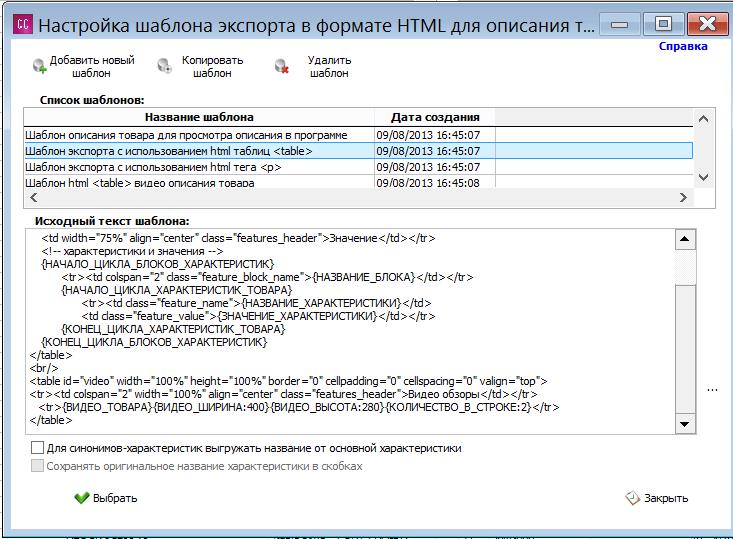The height and width of the screenshot is (539, 733).
Task: Click the Выбрать button label
Action: coord(115,498)
